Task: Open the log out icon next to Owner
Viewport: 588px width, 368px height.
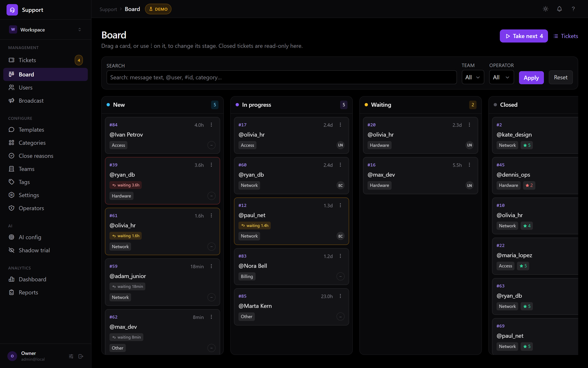Action: 81,356
